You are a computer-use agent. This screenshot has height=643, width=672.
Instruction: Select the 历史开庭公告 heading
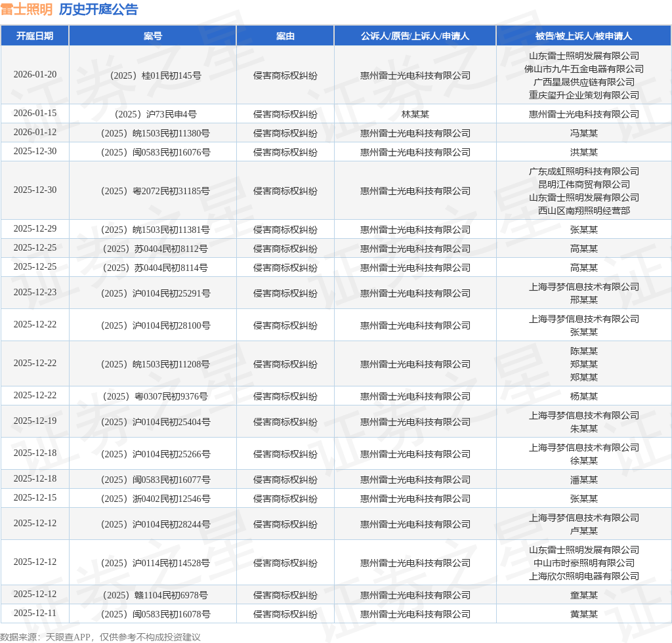[x=98, y=9]
